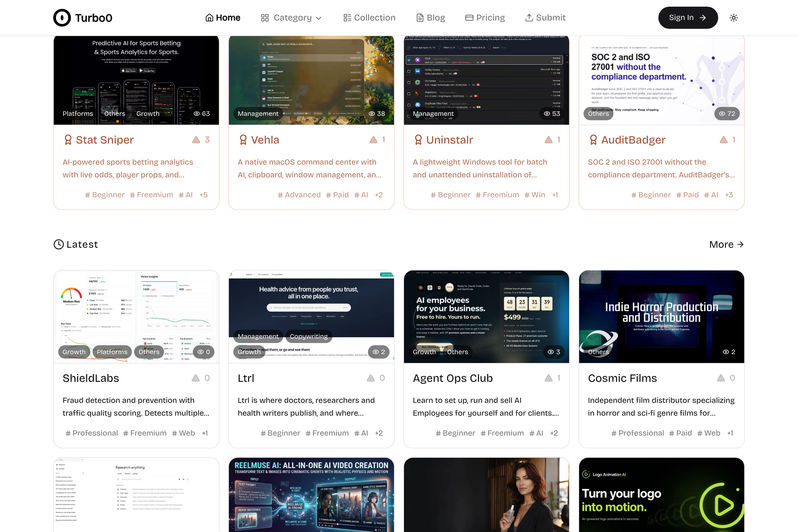Select Others category tag on AuditBadger
This screenshot has width=798, height=532.
(x=598, y=114)
